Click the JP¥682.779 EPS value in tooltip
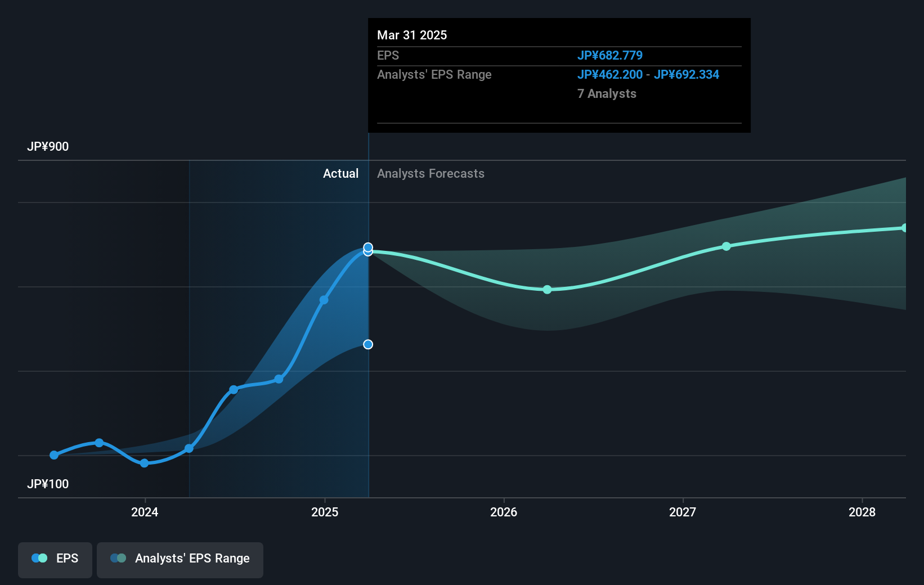Image resolution: width=924 pixels, height=585 pixels. [x=610, y=55]
